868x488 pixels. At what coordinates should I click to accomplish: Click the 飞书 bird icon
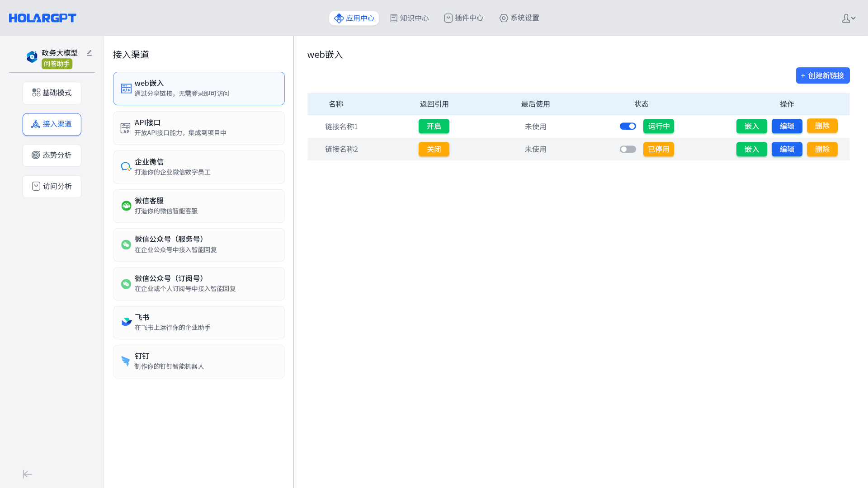pos(127,322)
